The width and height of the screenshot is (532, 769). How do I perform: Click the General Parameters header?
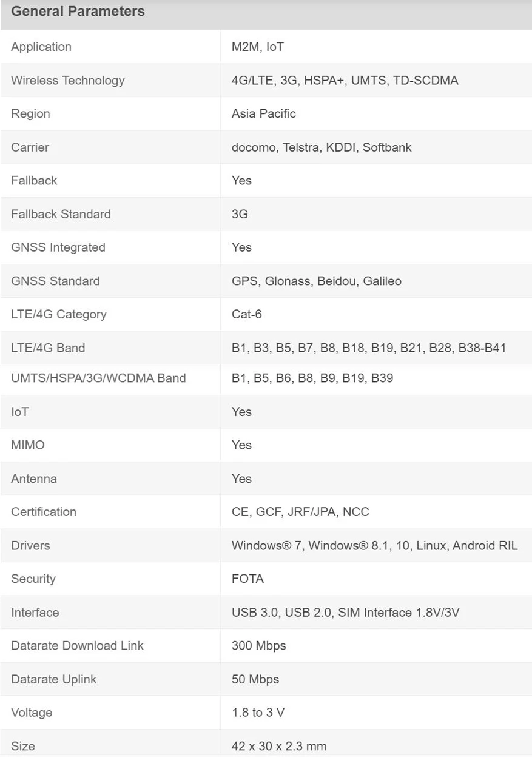tap(78, 12)
